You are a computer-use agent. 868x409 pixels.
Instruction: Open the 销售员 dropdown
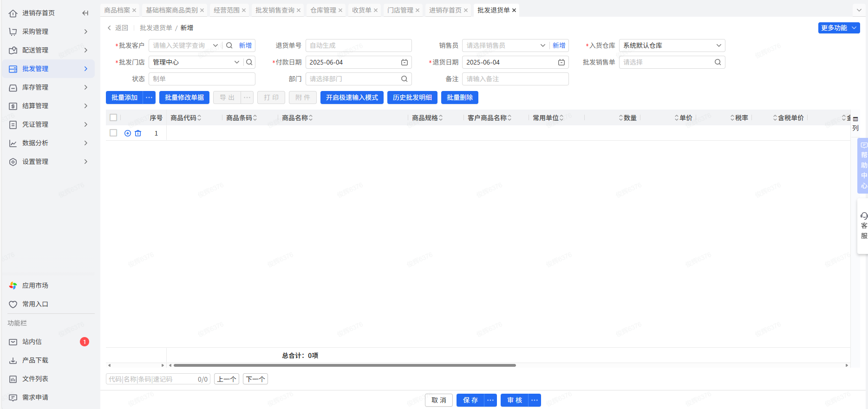click(x=542, y=45)
